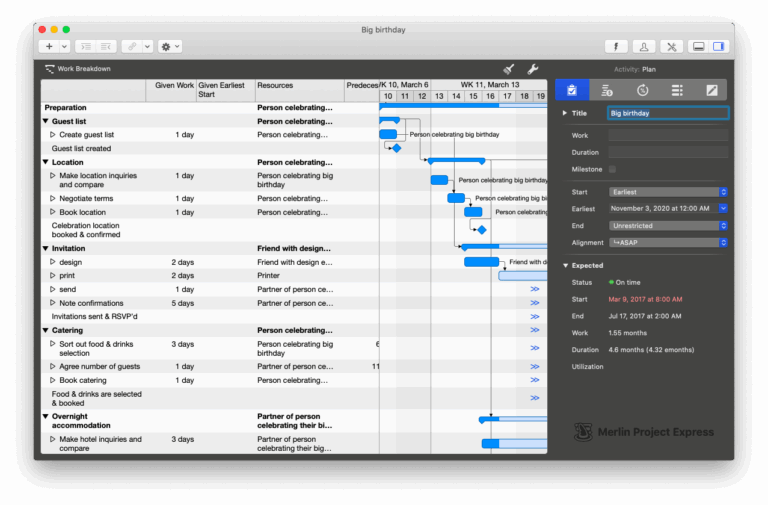Collapse the Guest list group
This screenshot has width=768, height=505.
tap(46, 121)
